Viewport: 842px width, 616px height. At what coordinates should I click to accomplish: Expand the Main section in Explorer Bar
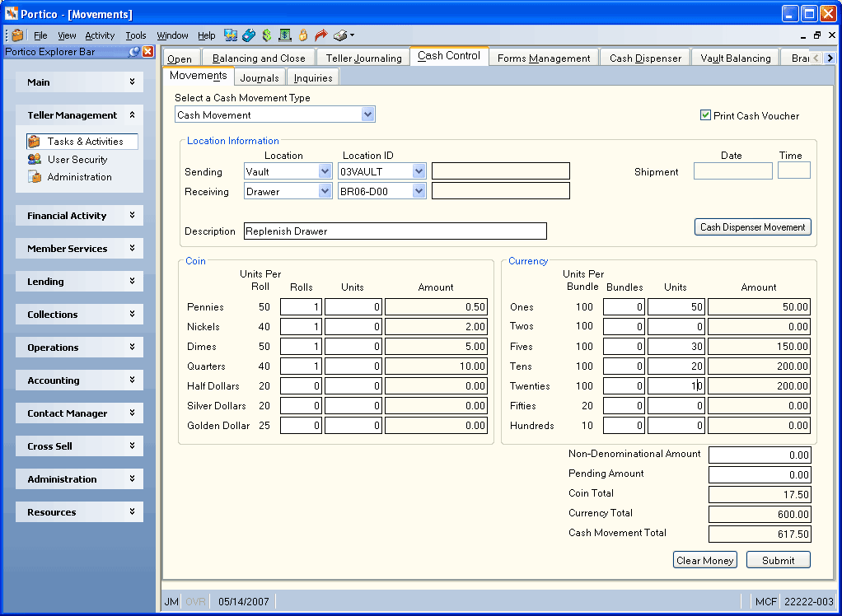132,82
